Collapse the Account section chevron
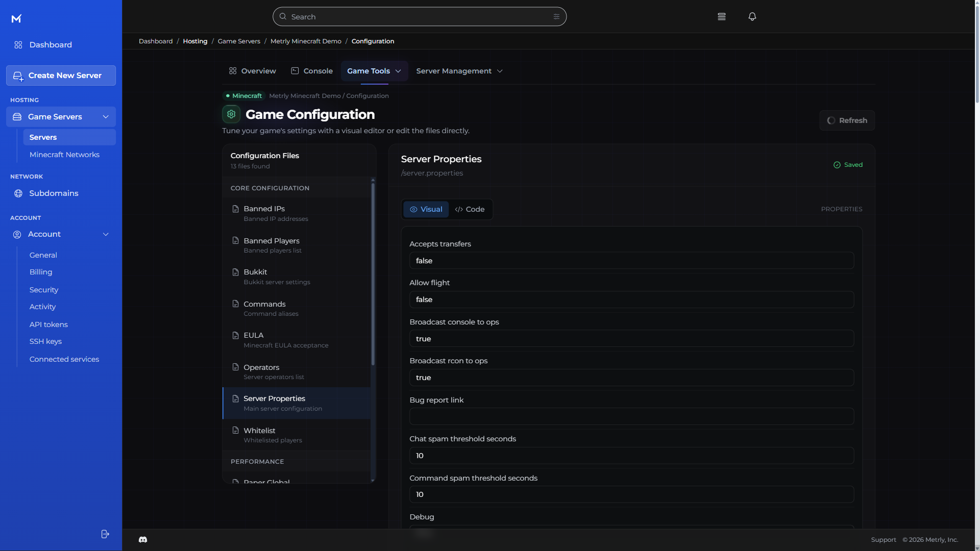 [106, 234]
